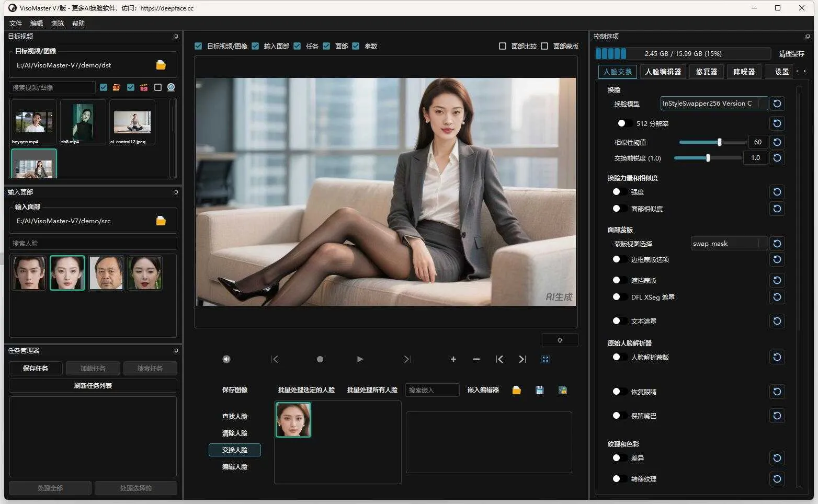Toggle the 512 分辨率 switch

point(623,123)
